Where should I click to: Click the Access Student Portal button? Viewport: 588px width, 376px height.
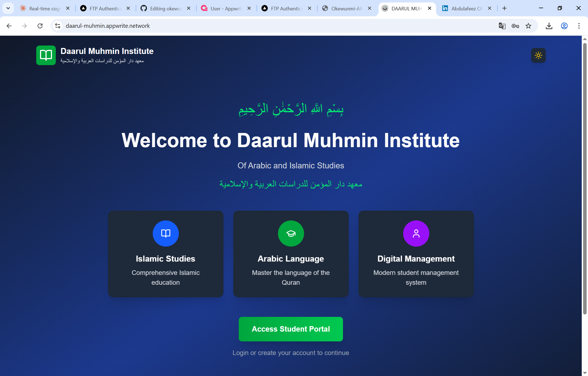pyautogui.click(x=291, y=329)
